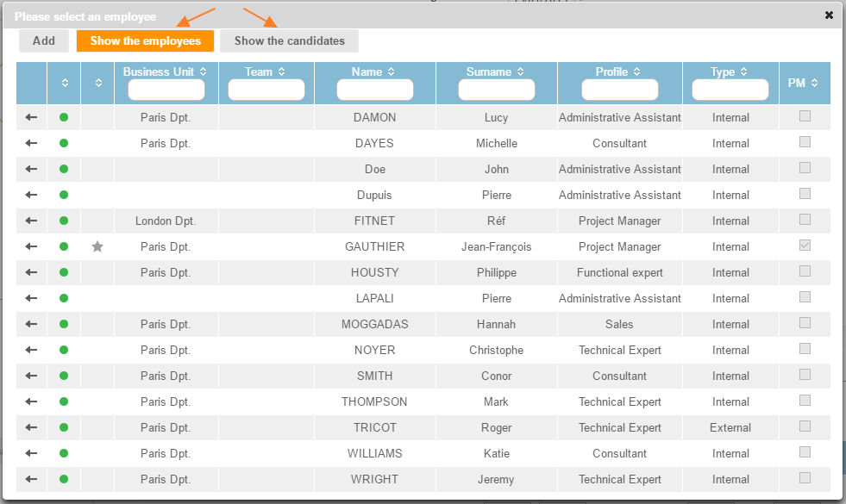Click the green status dot for DAYES

pos(64,143)
